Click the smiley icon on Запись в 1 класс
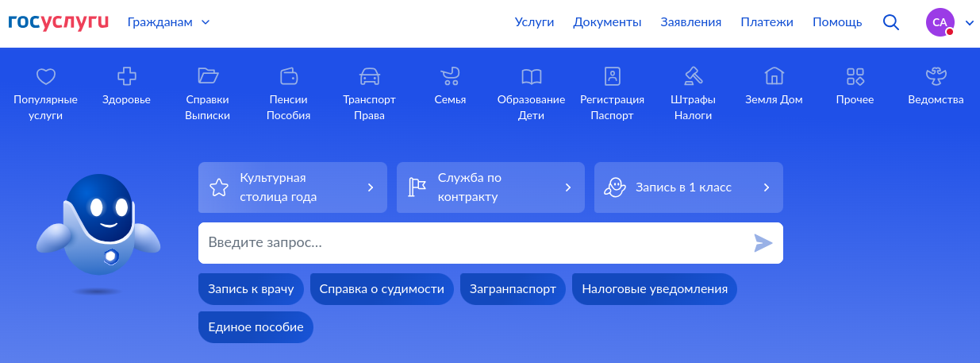This screenshot has width=980, height=363. [614, 187]
